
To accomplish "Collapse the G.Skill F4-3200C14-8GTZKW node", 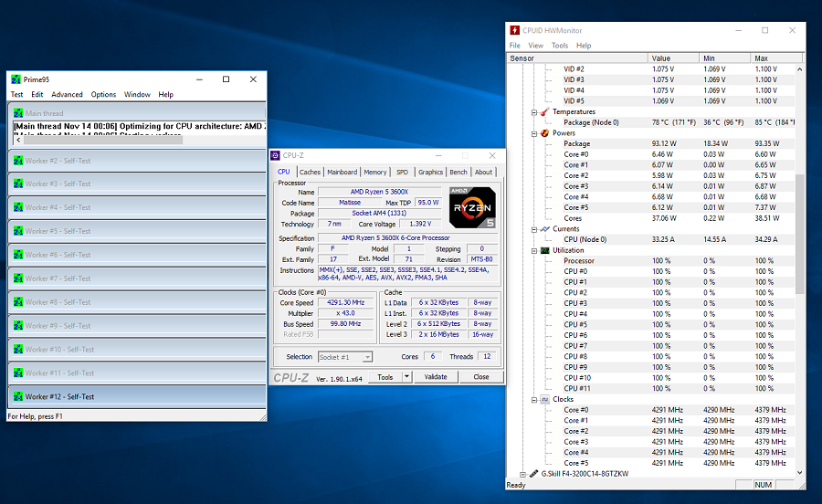I will (x=522, y=474).
